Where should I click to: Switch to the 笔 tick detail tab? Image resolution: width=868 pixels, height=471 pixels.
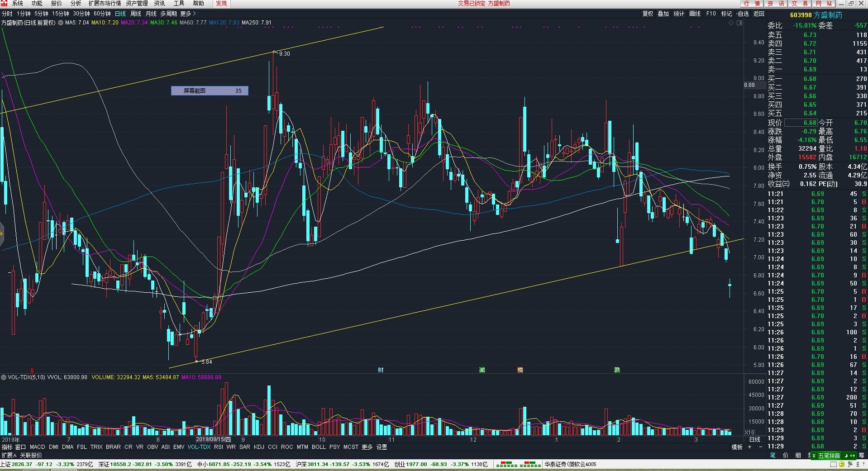click(x=773, y=455)
